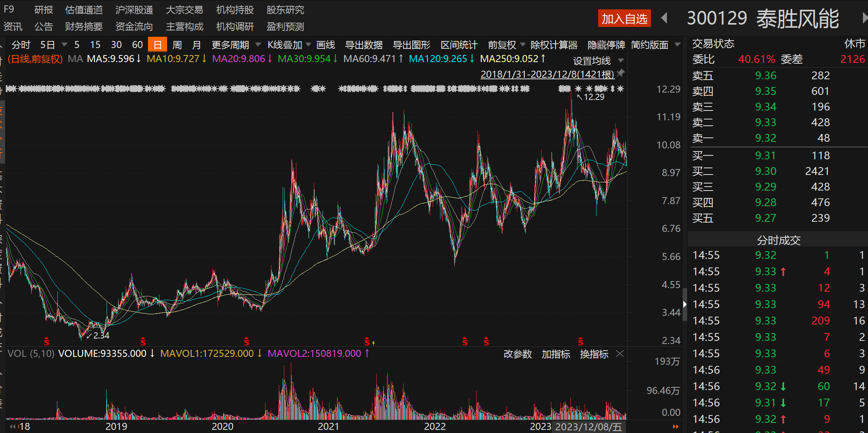Switch to 周 weekly period
868x433 pixels.
pos(177,45)
